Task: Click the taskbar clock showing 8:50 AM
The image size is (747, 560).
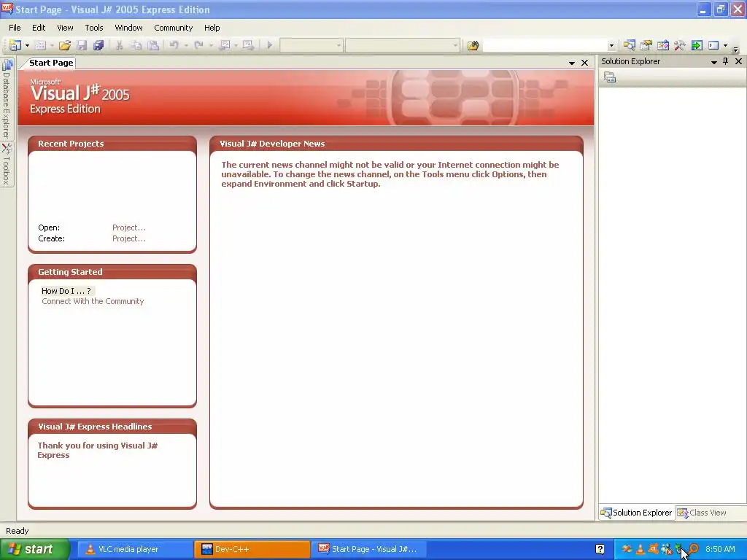Action: pos(720,549)
